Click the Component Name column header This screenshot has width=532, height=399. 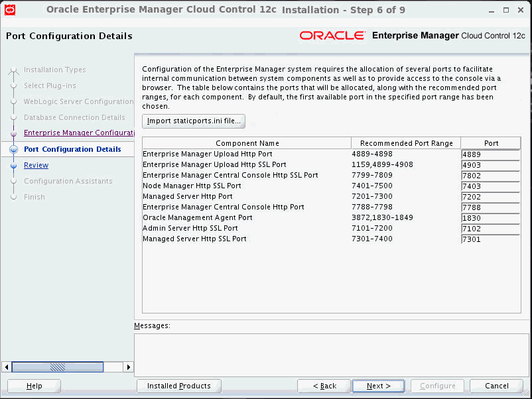pyautogui.click(x=247, y=143)
